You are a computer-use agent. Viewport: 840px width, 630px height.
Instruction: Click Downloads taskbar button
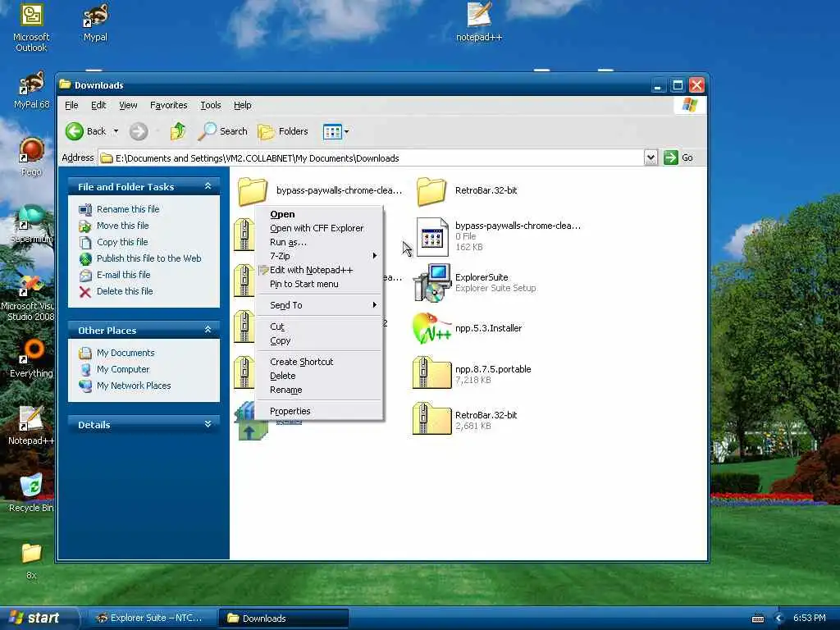283,619
